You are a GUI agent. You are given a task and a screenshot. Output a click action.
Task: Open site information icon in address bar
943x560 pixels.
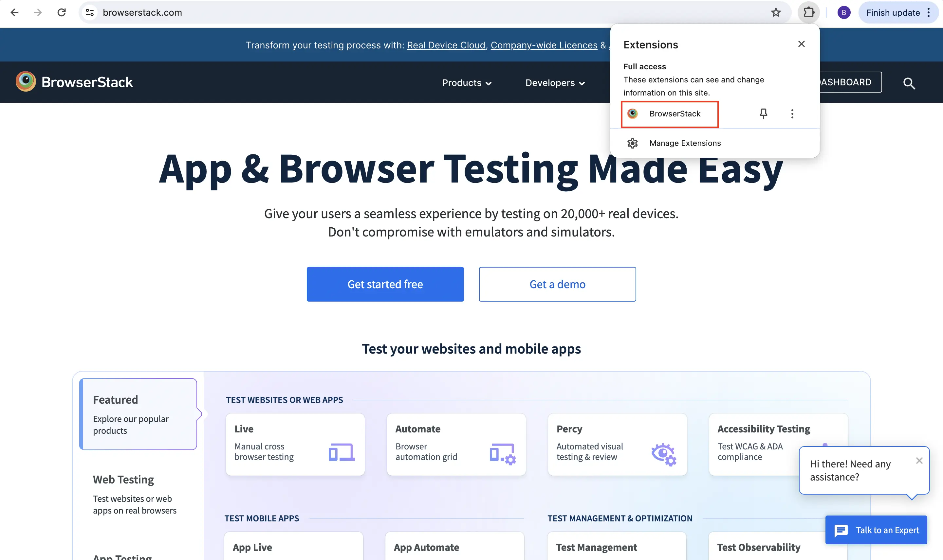(89, 12)
